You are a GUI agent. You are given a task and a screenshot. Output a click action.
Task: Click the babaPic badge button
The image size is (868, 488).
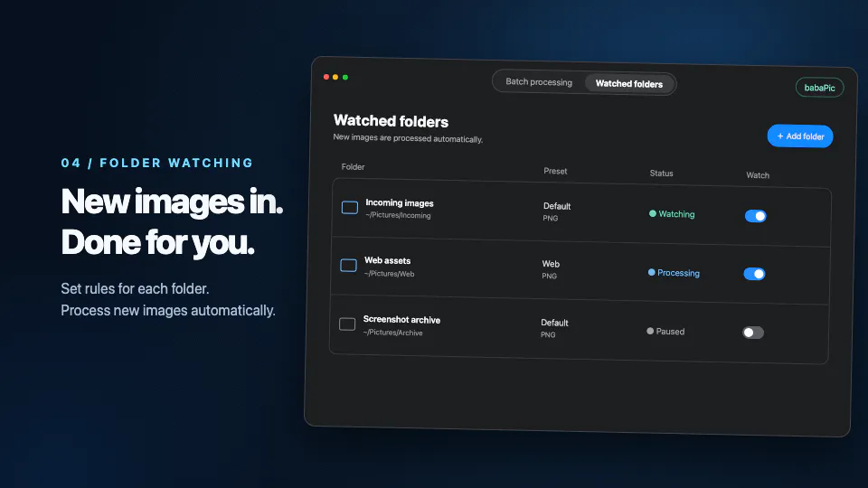point(819,88)
